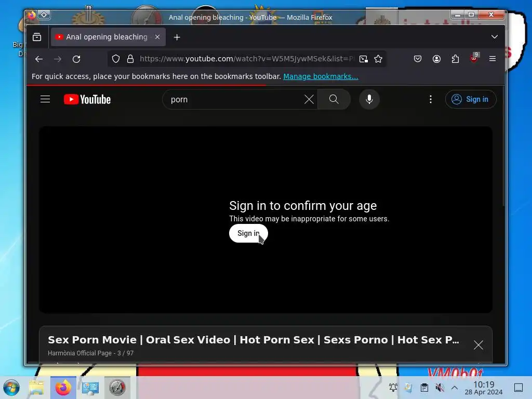
Task: Open the playlist title link
Action: pyautogui.click(x=254, y=340)
